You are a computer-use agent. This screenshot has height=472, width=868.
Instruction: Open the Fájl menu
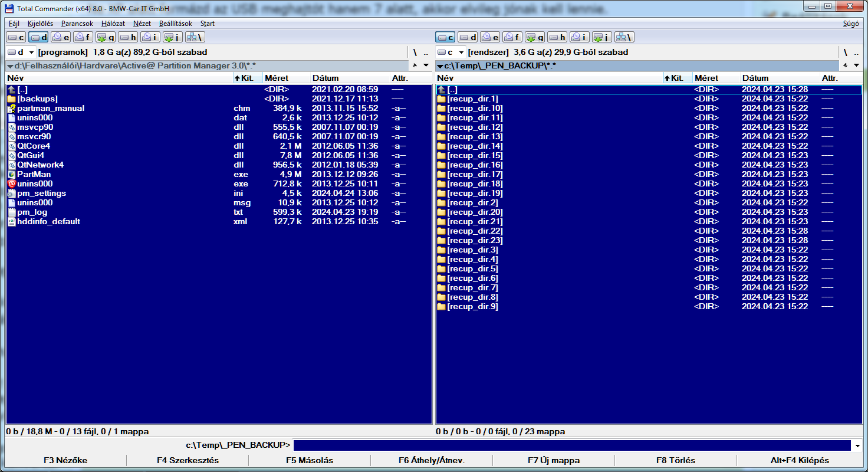click(x=14, y=24)
